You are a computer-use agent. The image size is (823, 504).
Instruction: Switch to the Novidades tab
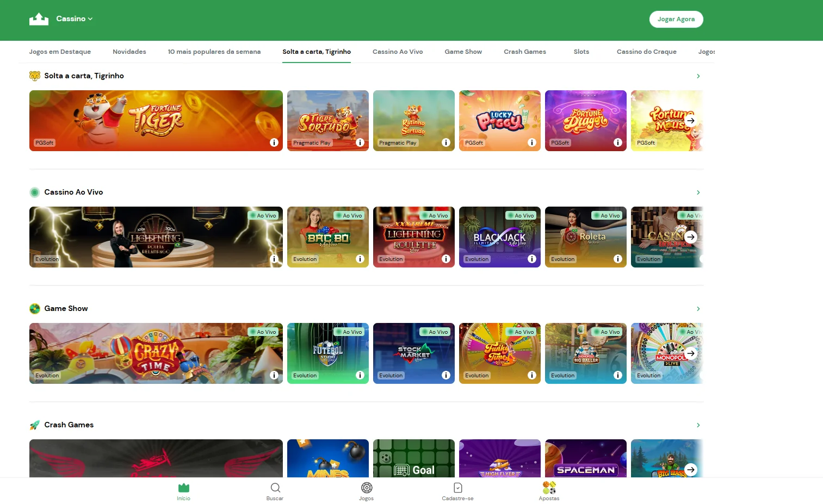(x=129, y=52)
